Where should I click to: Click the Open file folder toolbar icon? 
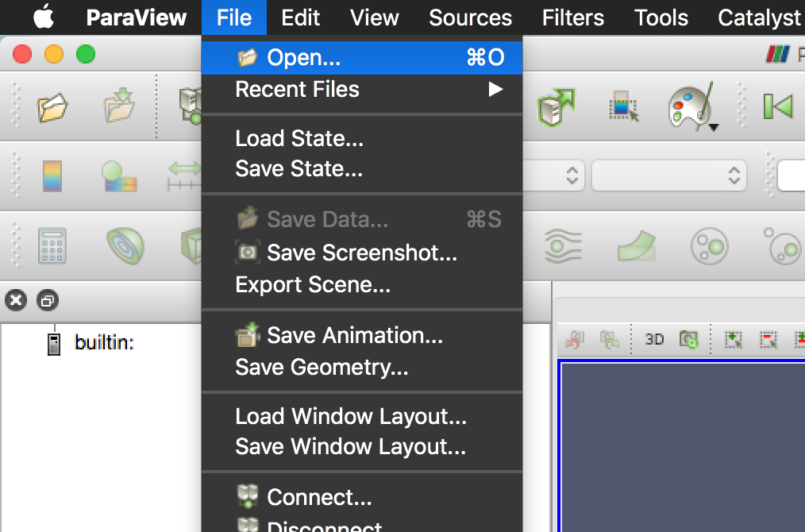tap(52, 106)
